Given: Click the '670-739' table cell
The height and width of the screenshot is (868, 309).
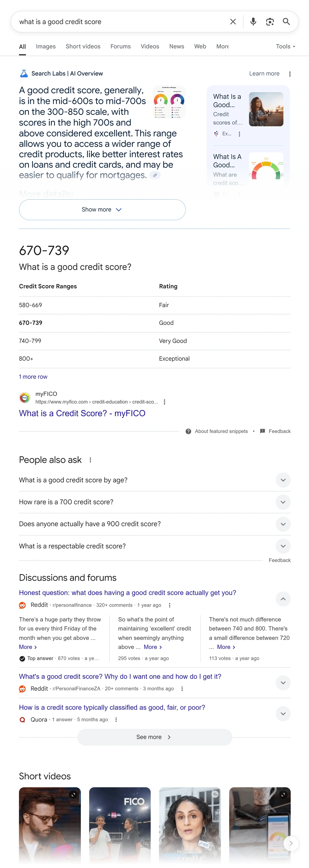Looking at the screenshot, I should (31, 323).
